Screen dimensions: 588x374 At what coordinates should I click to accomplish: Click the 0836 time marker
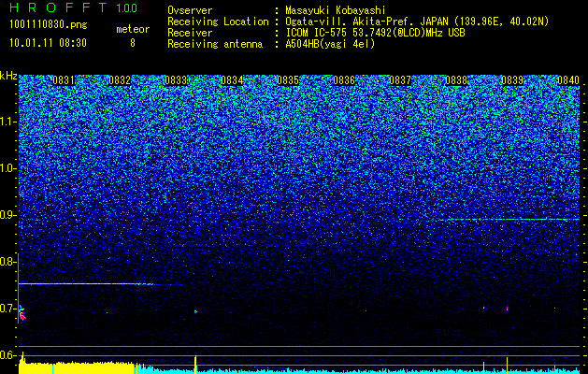point(344,80)
